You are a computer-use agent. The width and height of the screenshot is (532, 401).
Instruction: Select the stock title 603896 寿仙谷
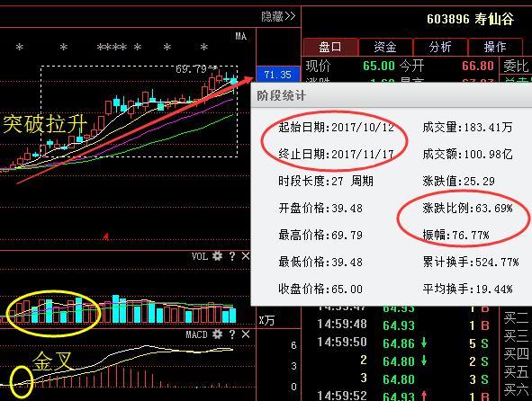click(x=470, y=19)
